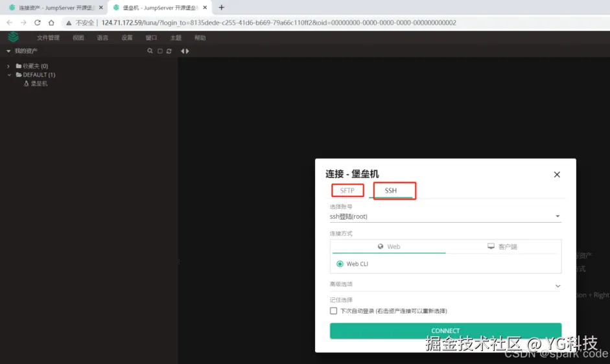Reload the browser page

click(38, 23)
